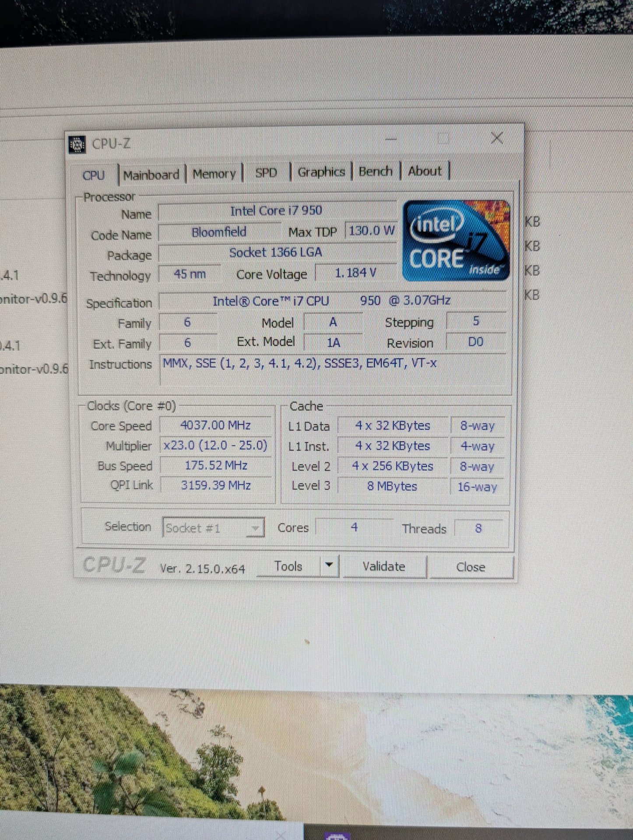Close CPU-Z using the X button
The image size is (633, 840).
496,138
